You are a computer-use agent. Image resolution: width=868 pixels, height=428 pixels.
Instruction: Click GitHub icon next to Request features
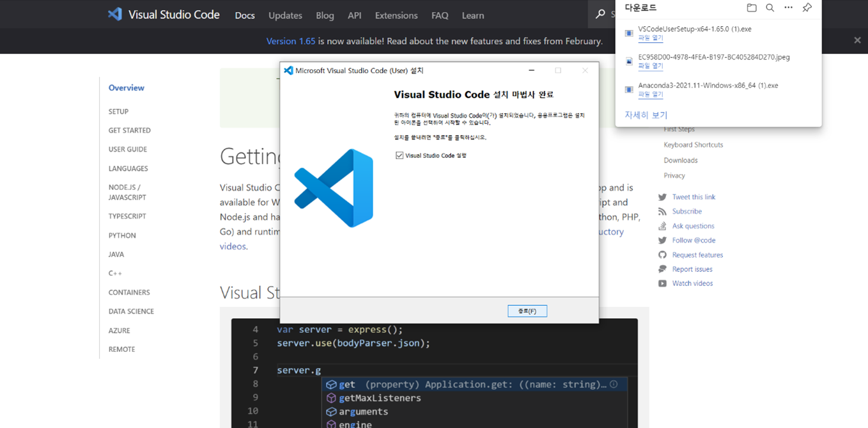tap(662, 255)
